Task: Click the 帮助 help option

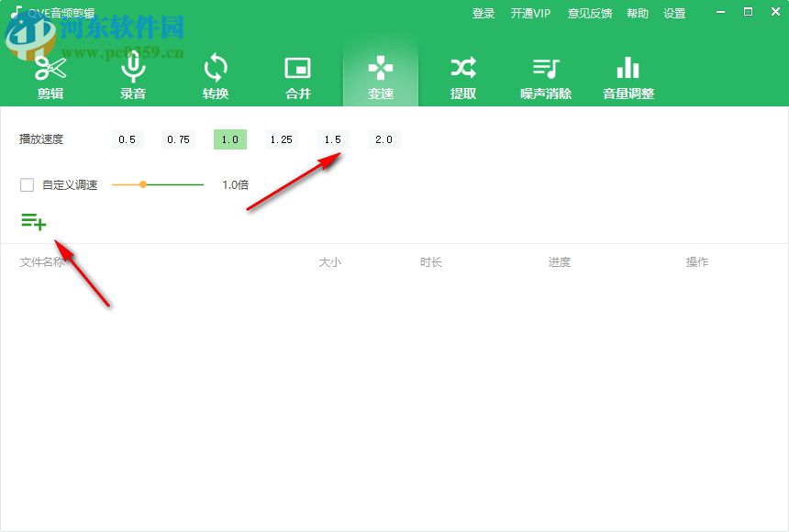Action: pos(638,13)
